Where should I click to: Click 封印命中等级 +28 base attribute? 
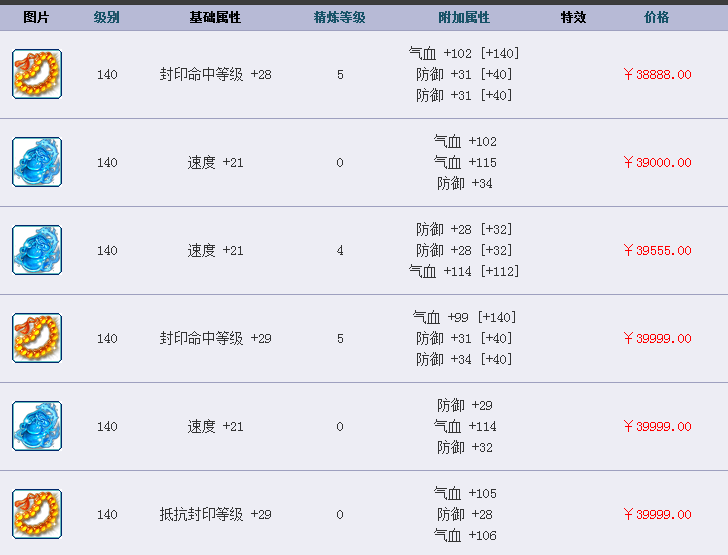click(x=215, y=74)
